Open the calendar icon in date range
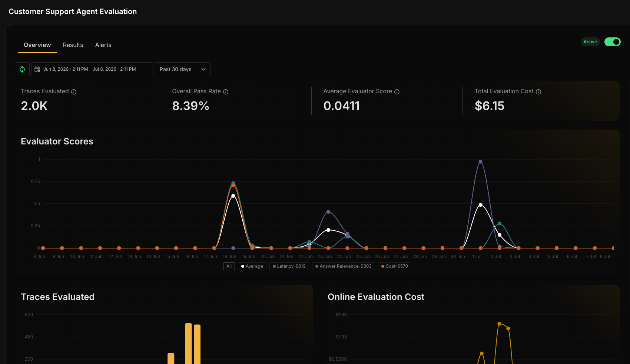The width and height of the screenshot is (630, 364). click(37, 69)
